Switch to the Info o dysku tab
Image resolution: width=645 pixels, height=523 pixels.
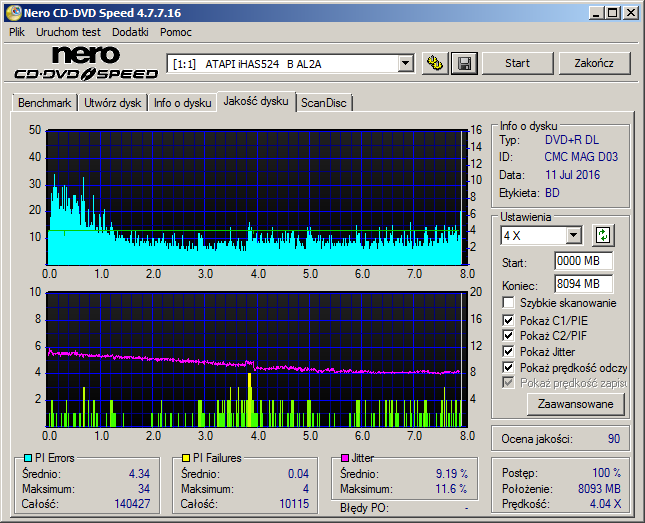pos(183,103)
